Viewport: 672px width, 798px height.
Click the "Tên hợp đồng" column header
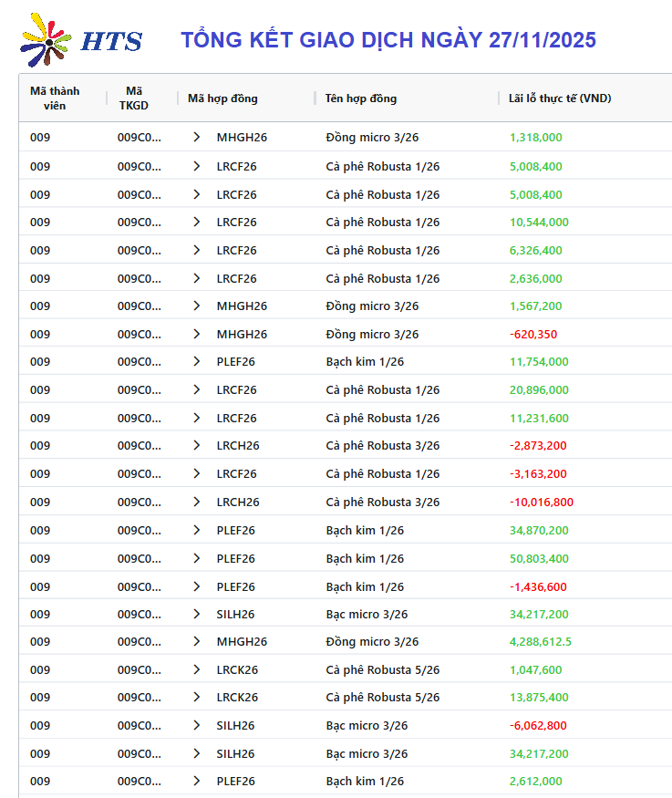coord(361,98)
